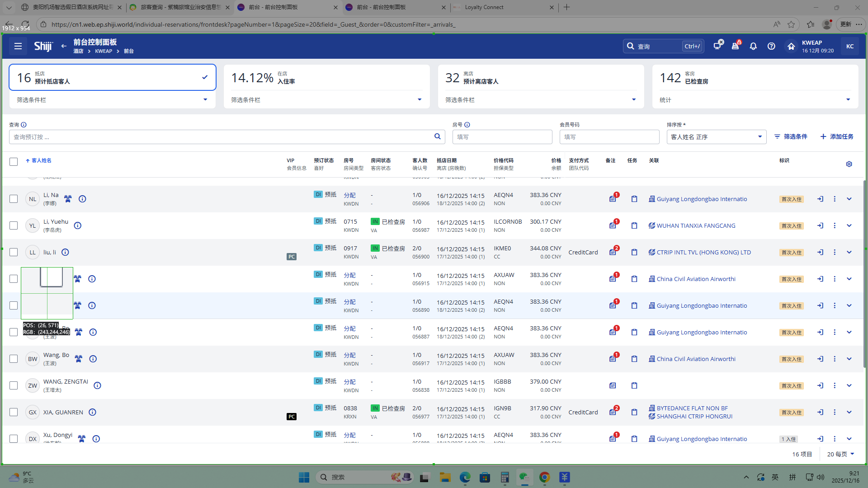The width and height of the screenshot is (868, 488).
Task: Open notes icon for liu, li
Action: pyautogui.click(x=613, y=252)
